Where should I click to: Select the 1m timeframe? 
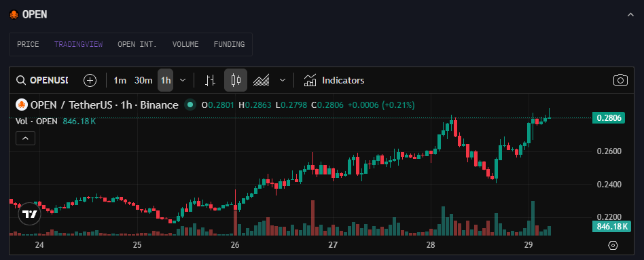(120, 80)
